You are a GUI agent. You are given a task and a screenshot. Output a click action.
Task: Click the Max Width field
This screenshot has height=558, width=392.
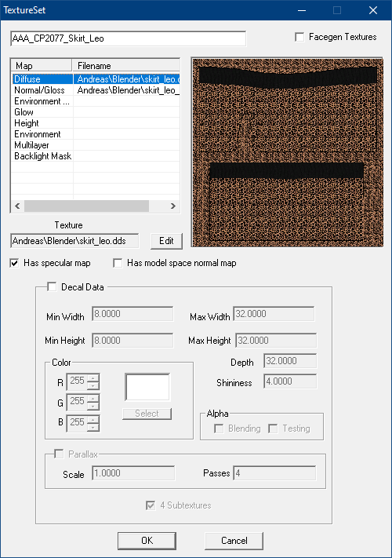(274, 314)
